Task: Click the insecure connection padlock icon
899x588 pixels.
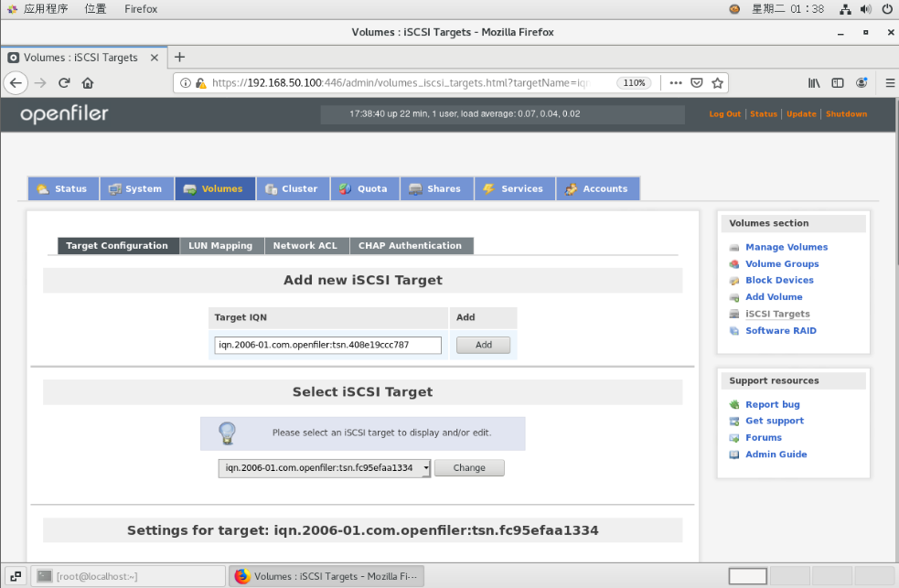Action: (200, 83)
